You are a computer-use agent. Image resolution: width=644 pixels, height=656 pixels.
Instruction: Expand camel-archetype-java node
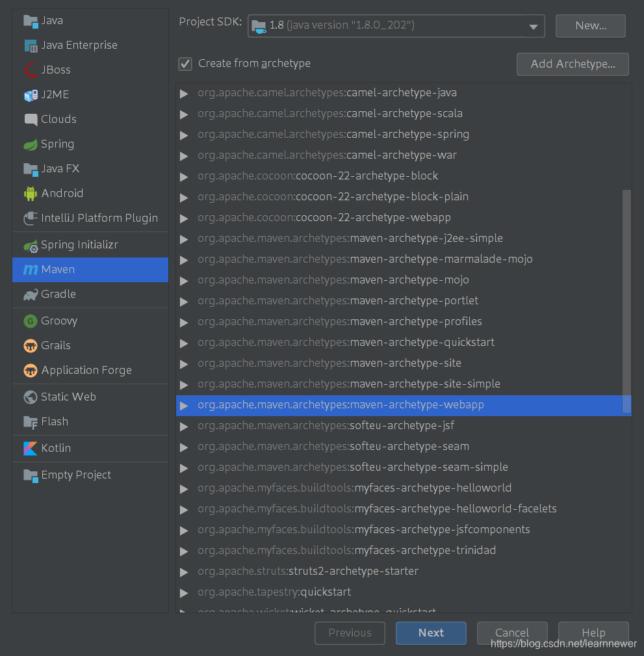(184, 94)
